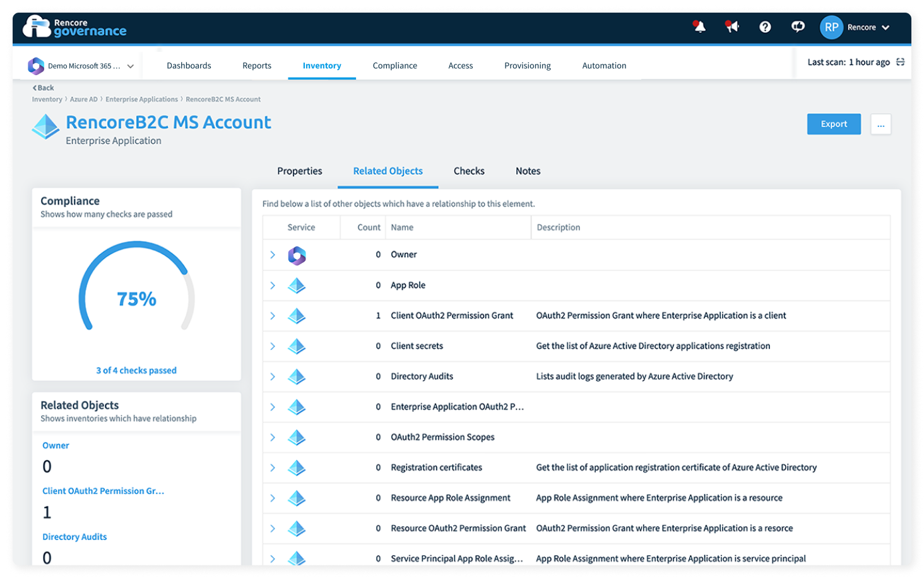Click the Microsoft 365 icon in Owner row
924x578 pixels.
click(297, 255)
